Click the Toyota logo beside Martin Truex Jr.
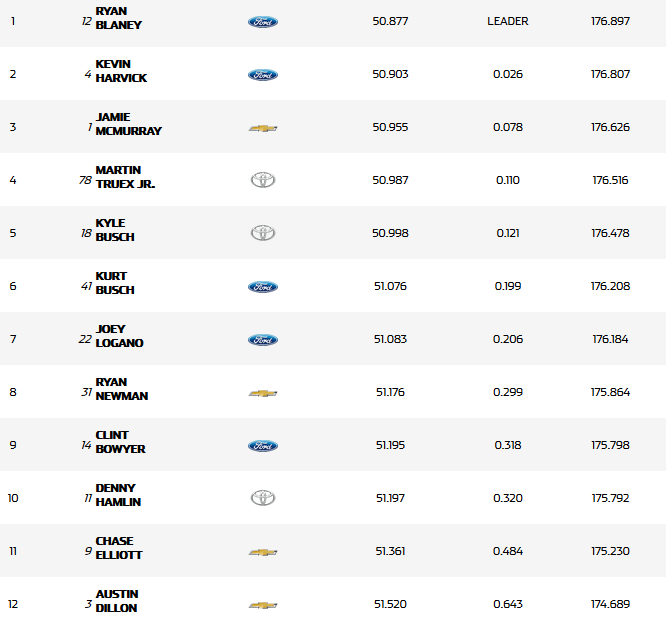This screenshot has height=626, width=666. [x=262, y=181]
